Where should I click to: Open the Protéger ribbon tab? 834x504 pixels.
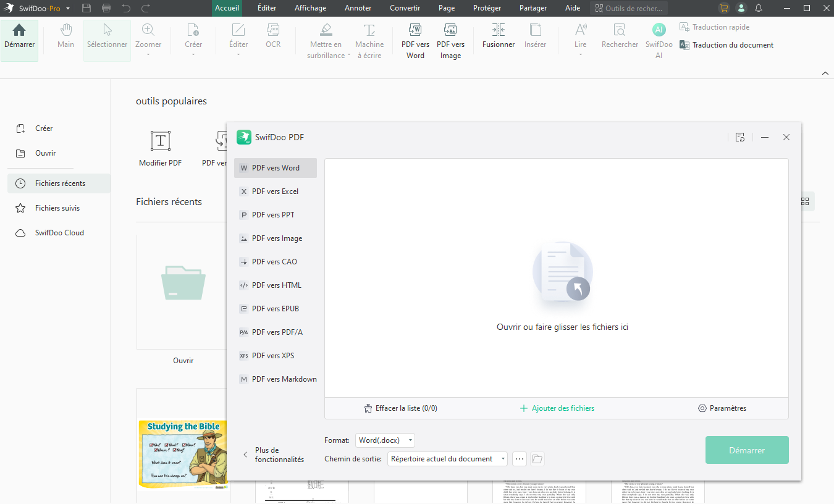[x=487, y=8]
